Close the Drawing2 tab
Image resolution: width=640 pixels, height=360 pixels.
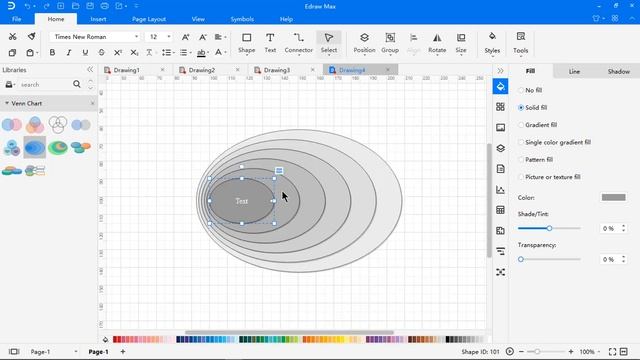click(238, 70)
